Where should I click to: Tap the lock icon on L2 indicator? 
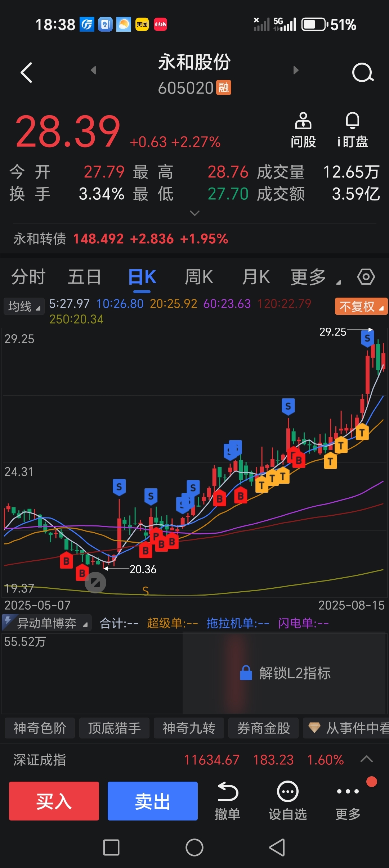tap(246, 673)
